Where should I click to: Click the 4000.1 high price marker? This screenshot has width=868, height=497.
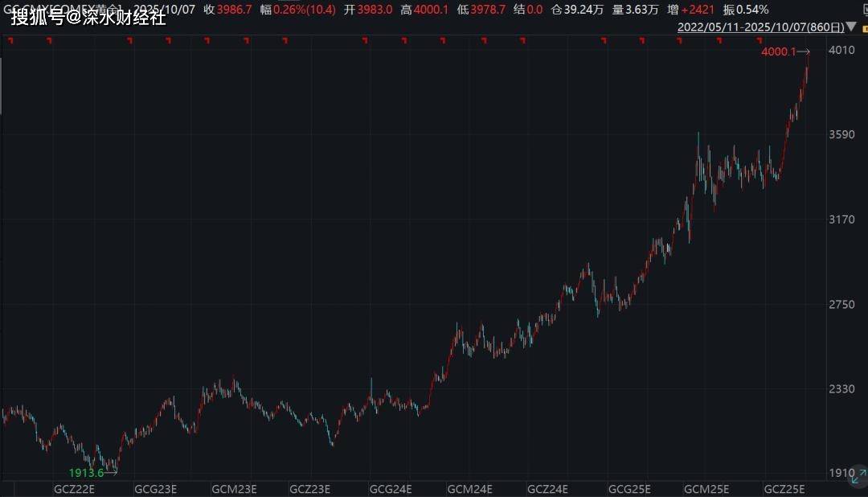779,52
